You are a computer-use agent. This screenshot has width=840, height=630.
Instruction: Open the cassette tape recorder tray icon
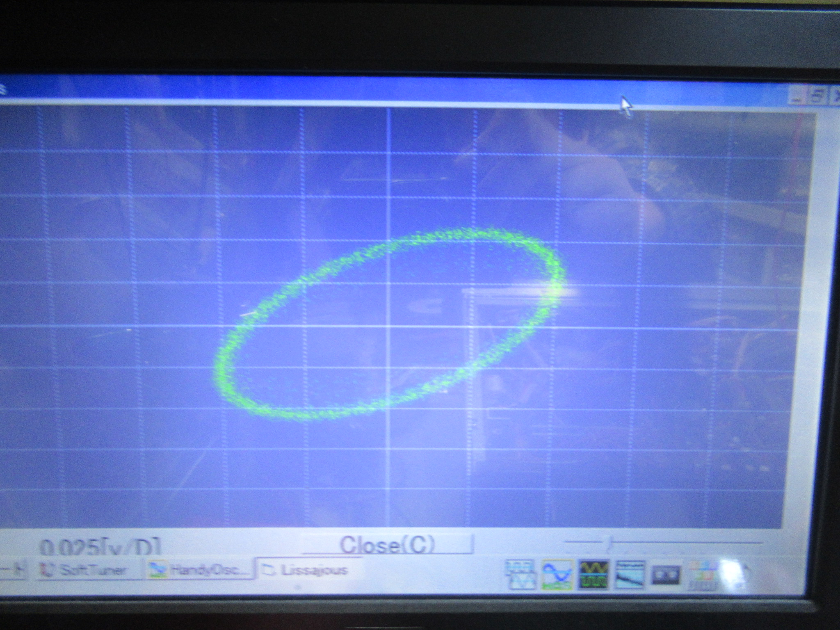click(666, 575)
